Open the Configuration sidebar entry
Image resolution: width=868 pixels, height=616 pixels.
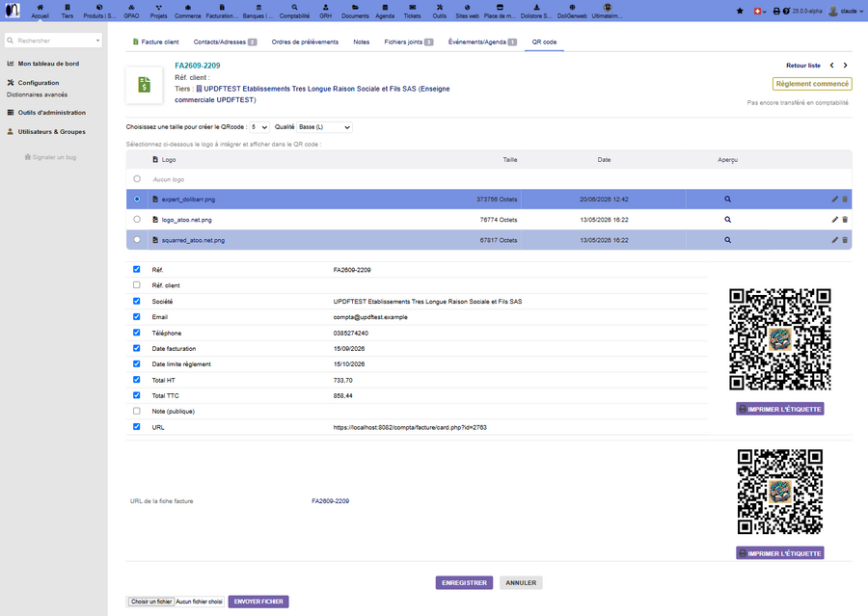39,83
